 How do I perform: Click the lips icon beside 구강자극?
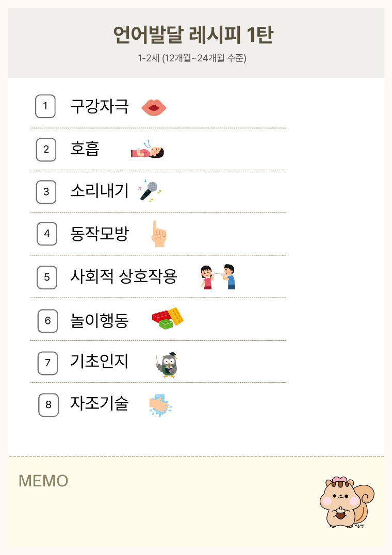pos(154,107)
